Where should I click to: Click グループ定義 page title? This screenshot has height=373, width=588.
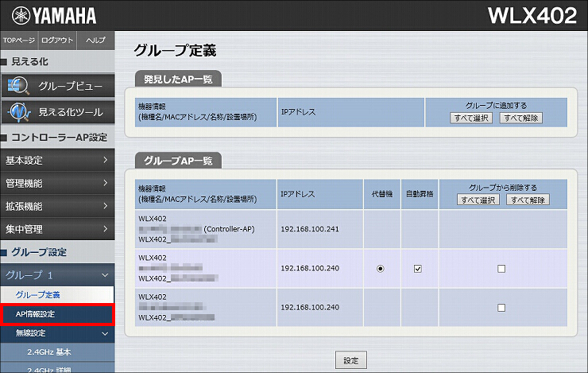point(175,50)
